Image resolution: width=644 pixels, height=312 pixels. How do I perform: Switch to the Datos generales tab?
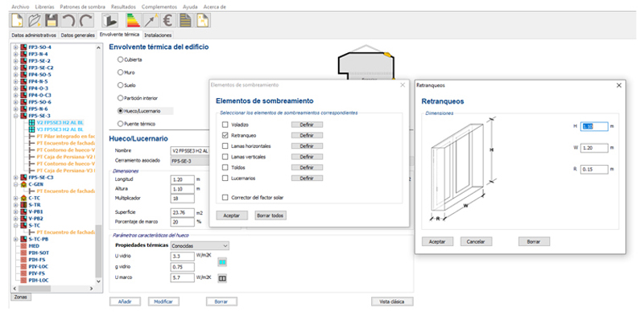click(x=77, y=35)
